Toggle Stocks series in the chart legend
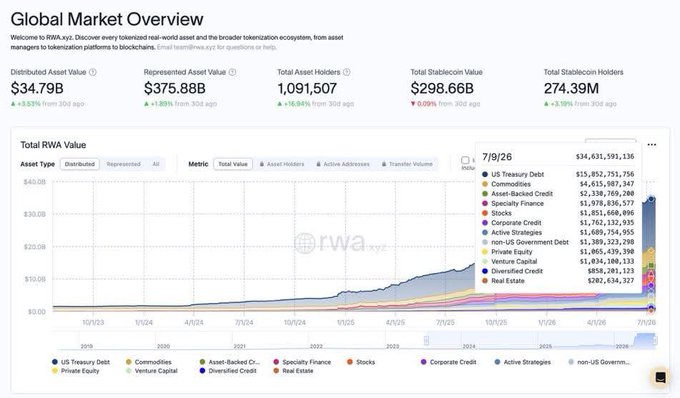This screenshot has width=680, height=398. pos(361,362)
